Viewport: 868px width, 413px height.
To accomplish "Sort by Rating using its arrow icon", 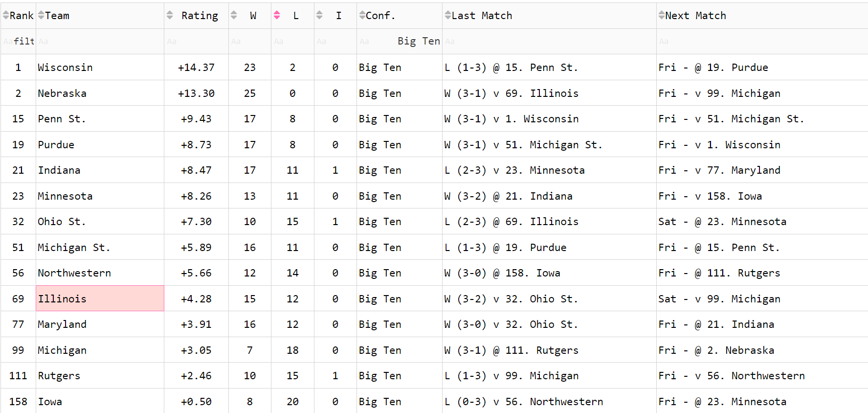I will click(170, 16).
